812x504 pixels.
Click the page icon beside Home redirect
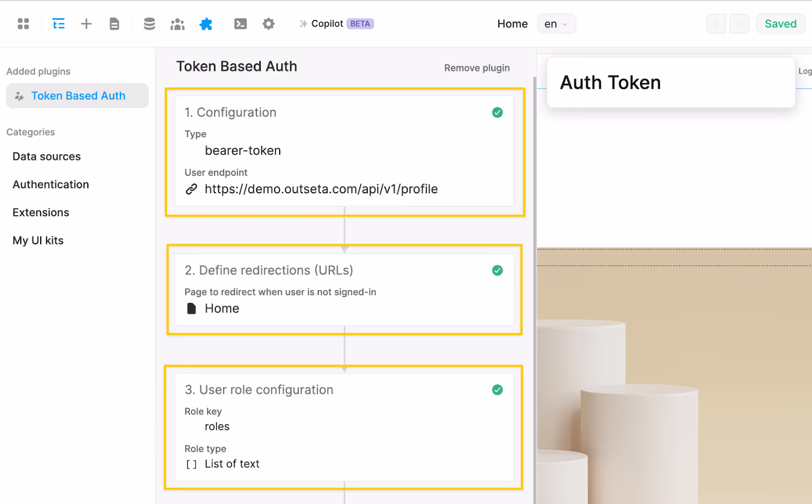(191, 308)
